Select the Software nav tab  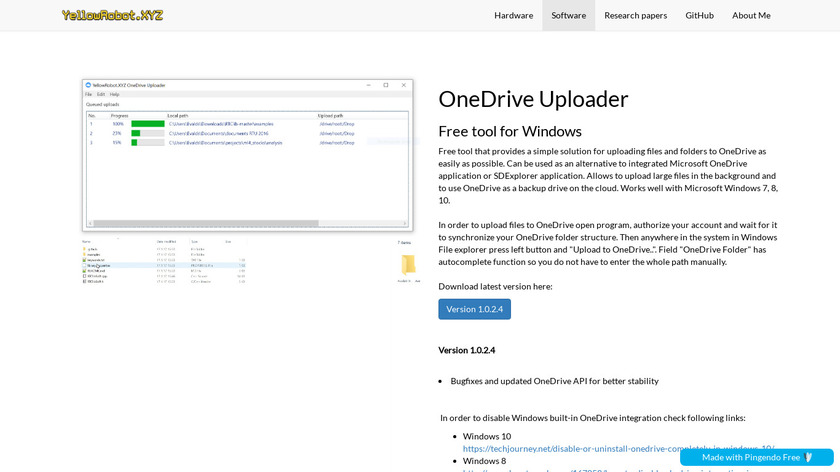[x=568, y=15]
